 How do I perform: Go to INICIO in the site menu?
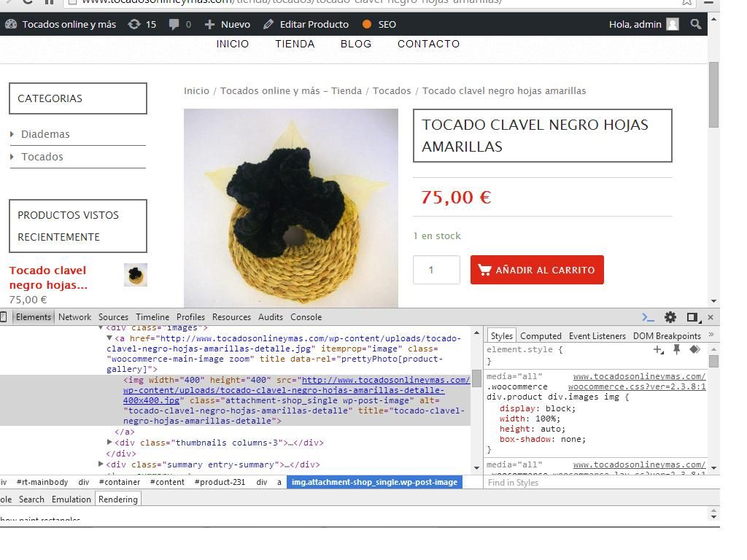233,44
